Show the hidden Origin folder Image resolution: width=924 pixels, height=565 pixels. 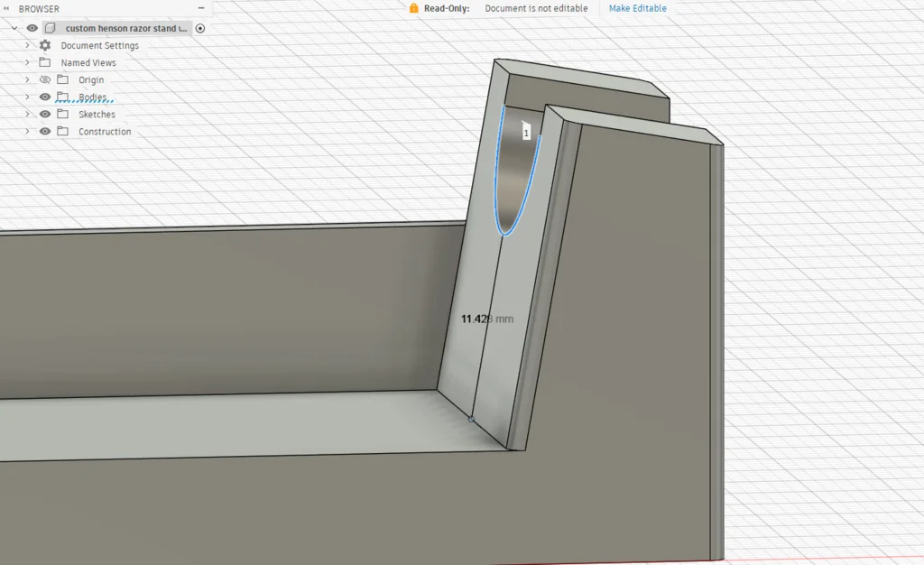45,79
